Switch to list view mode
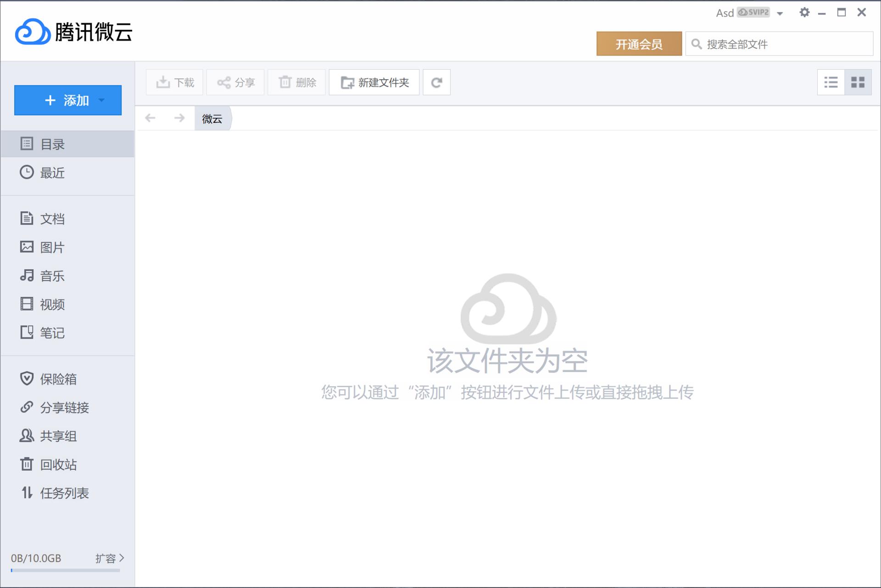 click(831, 83)
